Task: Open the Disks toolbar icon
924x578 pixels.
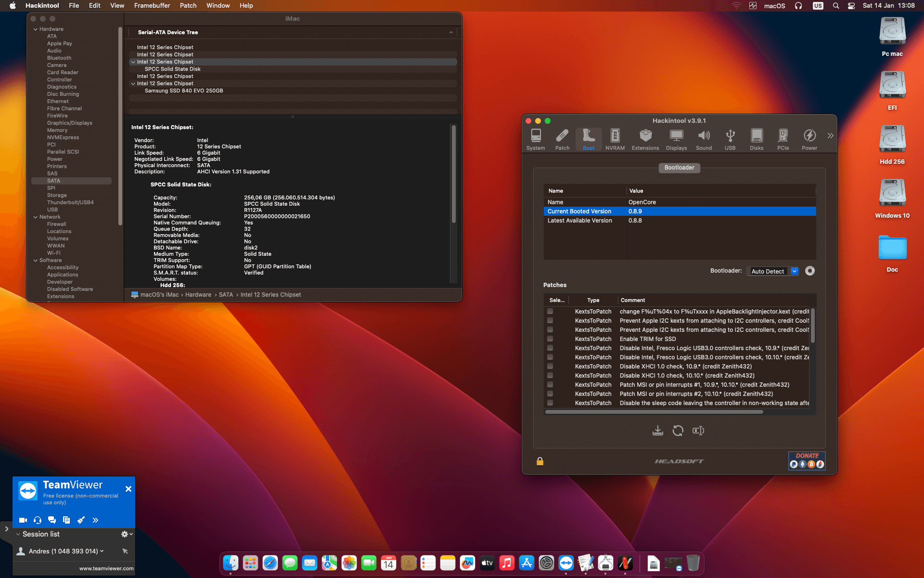Action: click(757, 140)
